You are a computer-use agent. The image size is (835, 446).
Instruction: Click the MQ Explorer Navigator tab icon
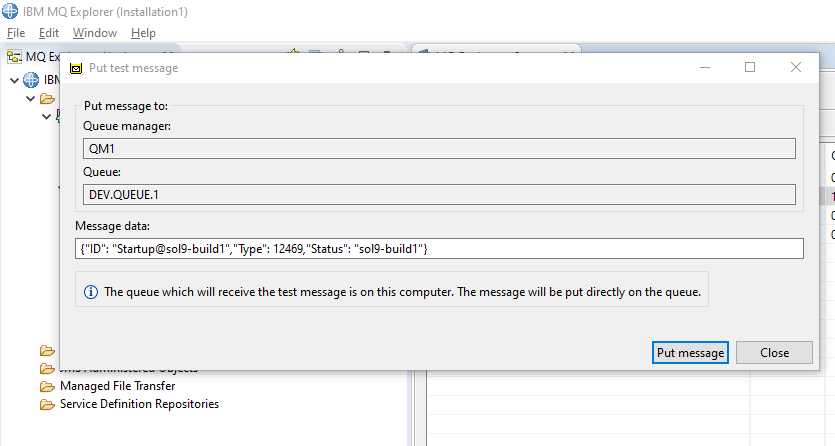(x=14, y=56)
